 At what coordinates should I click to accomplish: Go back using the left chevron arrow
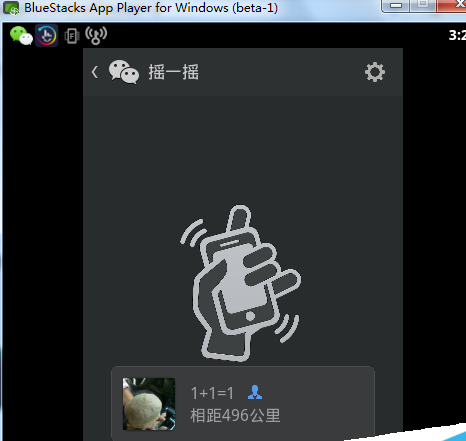pyautogui.click(x=95, y=72)
